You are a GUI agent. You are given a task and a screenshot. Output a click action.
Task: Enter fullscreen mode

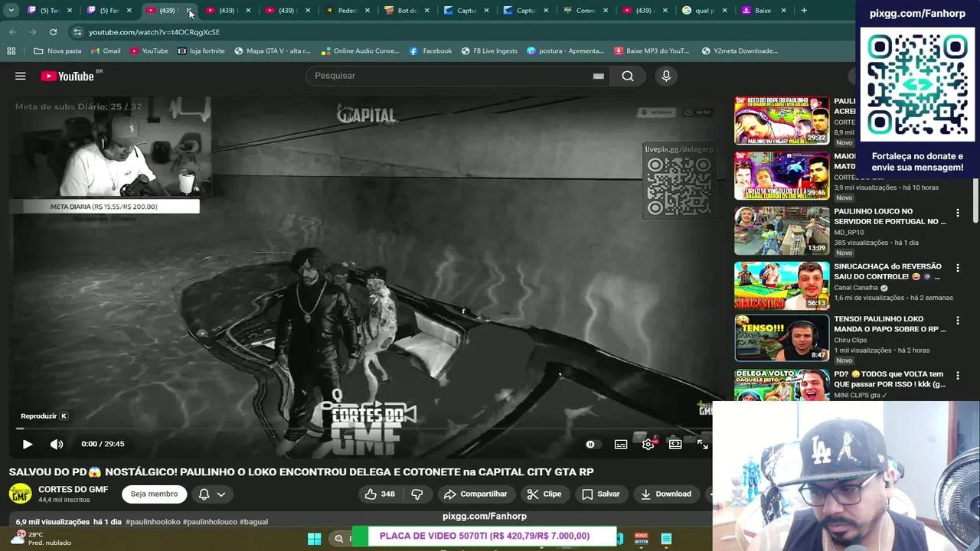[702, 444]
